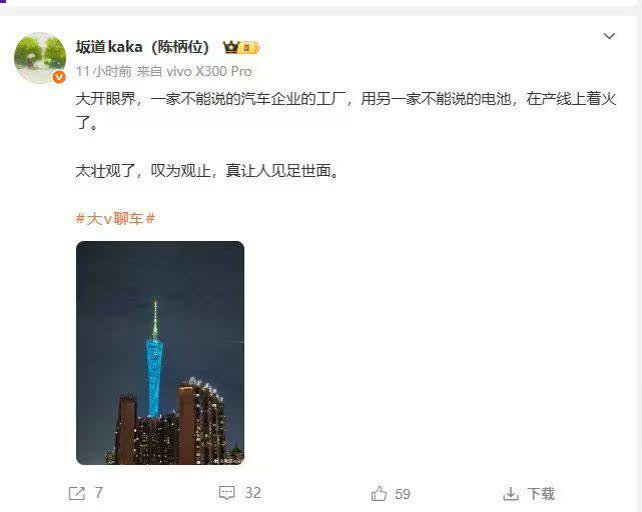Screen dimensions: 642x512
Task: Click the comment count 32
Action: (x=253, y=493)
